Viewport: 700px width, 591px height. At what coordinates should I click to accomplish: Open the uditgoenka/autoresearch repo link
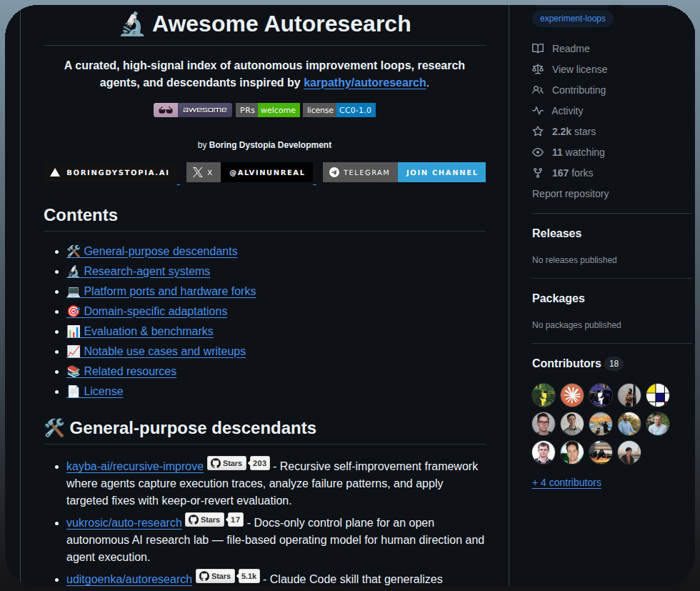(x=129, y=580)
